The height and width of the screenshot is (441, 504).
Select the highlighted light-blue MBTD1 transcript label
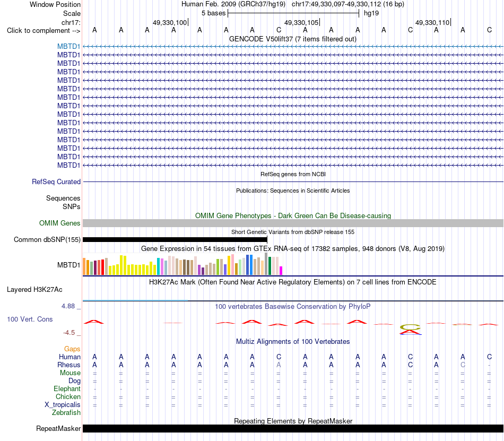[x=68, y=46]
